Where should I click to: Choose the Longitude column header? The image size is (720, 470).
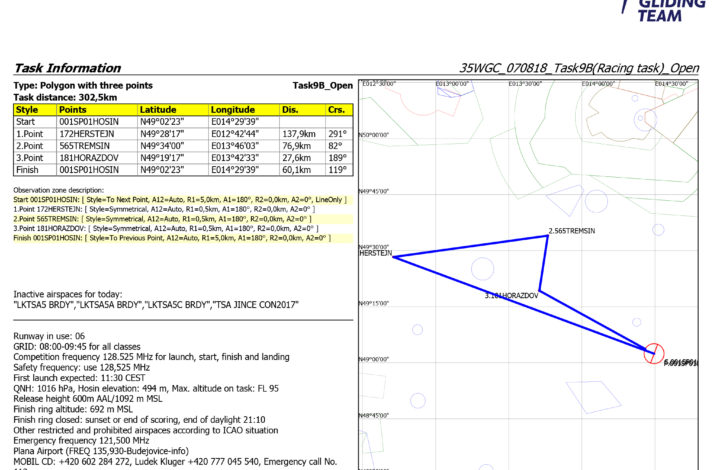click(234, 108)
